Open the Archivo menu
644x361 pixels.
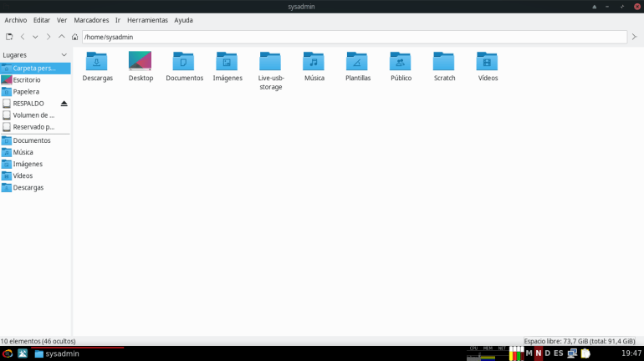point(16,20)
